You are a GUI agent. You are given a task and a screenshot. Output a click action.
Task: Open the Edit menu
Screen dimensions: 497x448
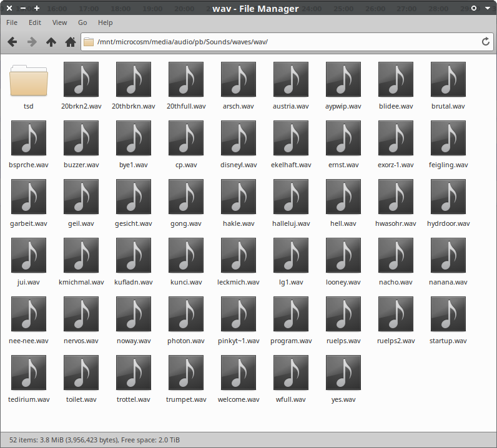35,22
